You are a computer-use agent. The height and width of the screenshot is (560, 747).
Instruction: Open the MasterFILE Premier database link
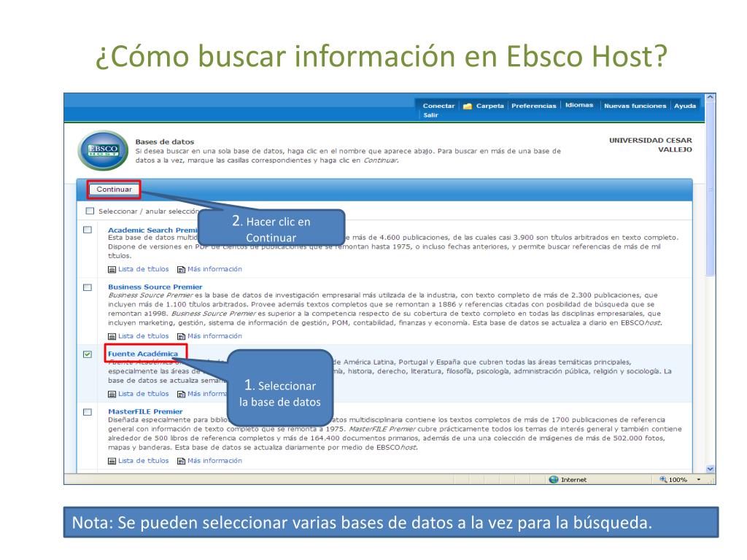click(x=145, y=411)
